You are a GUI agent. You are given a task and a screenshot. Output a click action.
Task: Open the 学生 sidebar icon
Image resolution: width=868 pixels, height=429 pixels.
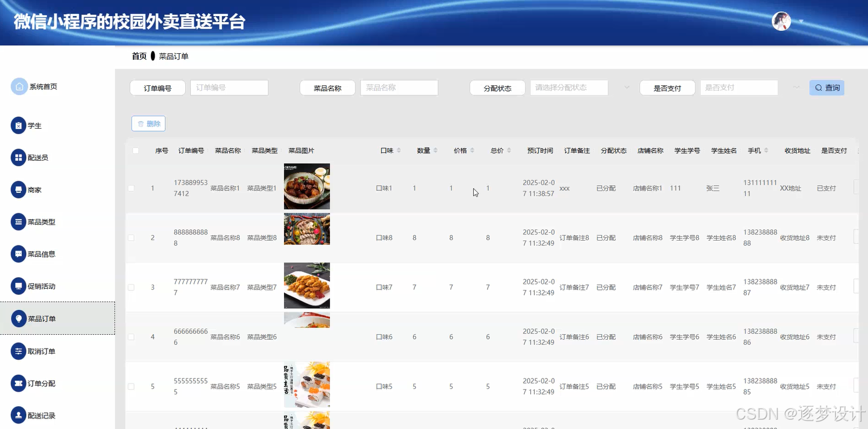(19, 125)
